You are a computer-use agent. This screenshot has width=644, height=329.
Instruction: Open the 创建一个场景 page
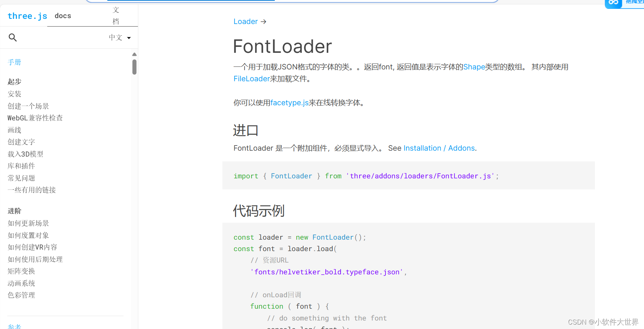coord(28,106)
